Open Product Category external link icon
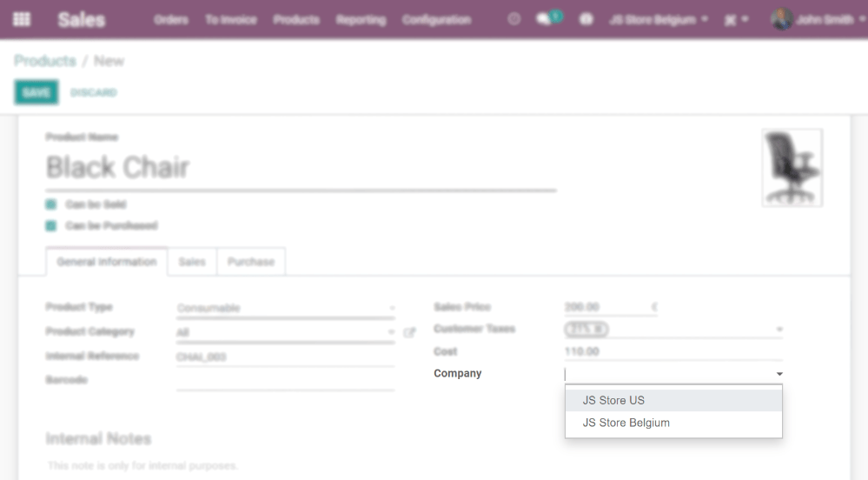Image resolution: width=868 pixels, height=480 pixels. (x=409, y=332)
